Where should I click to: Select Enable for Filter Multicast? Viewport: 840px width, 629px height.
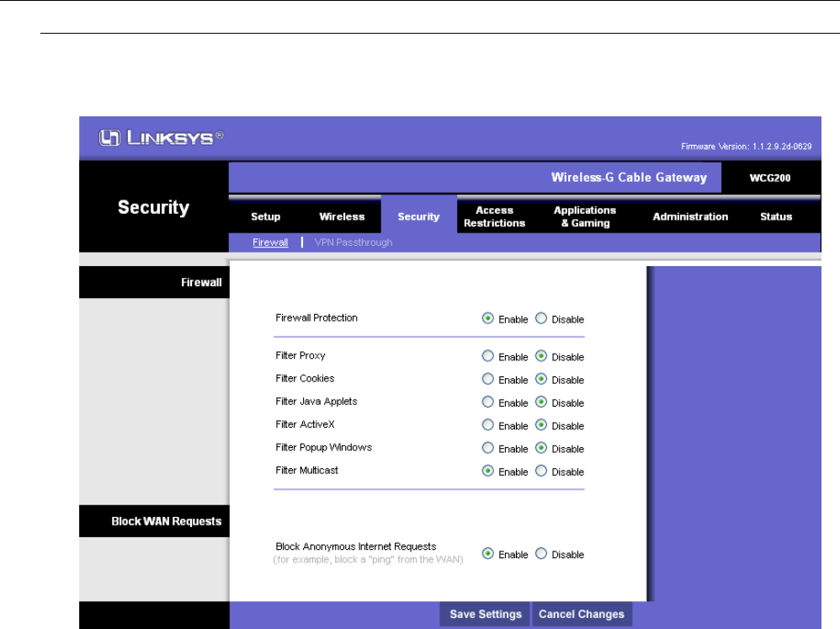click(x=487, y=471)
